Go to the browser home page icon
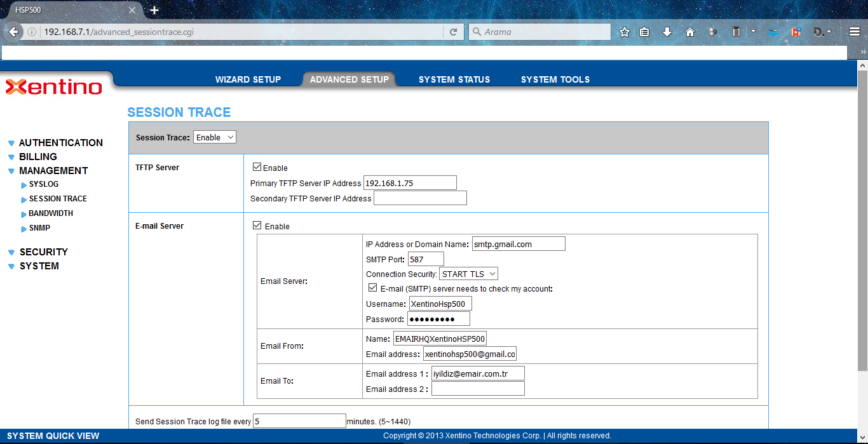 coord(690,32)
